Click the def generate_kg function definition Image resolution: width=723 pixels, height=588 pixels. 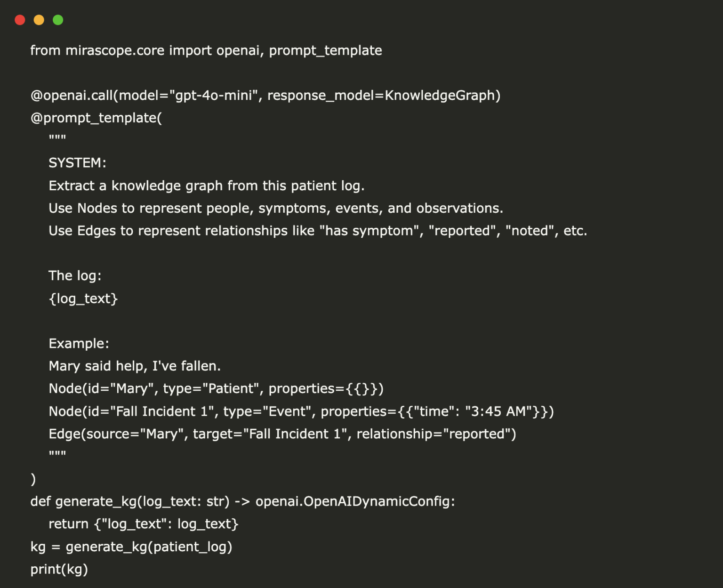tap(242, 501)
